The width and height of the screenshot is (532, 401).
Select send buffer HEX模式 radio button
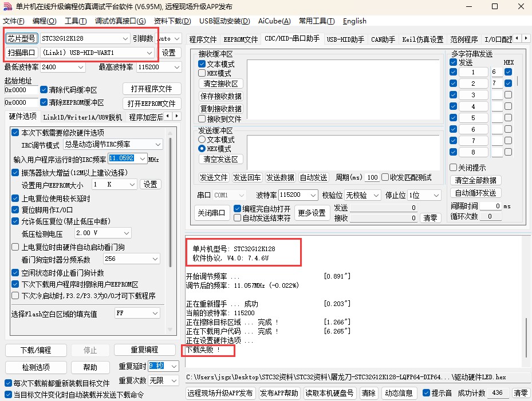pyautogui.click(x=202, y=149)
